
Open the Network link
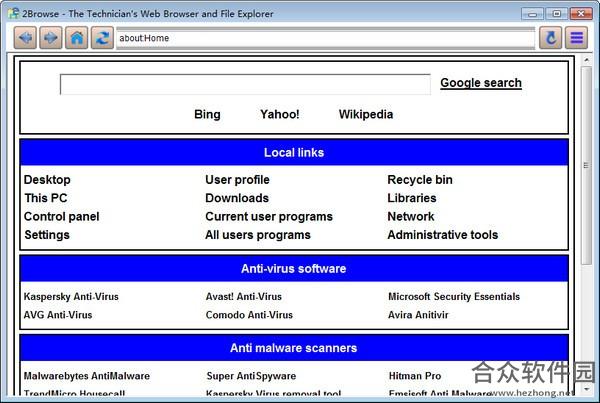411,216
